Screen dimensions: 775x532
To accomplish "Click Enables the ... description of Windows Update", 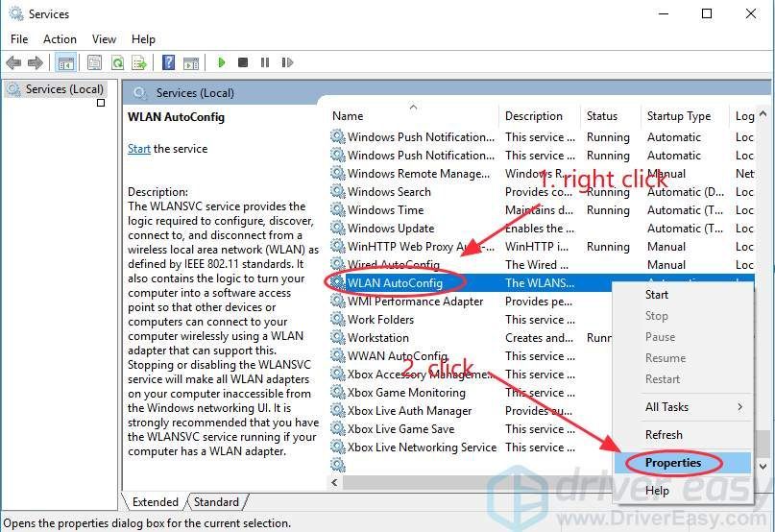I will tap(540, 229).
